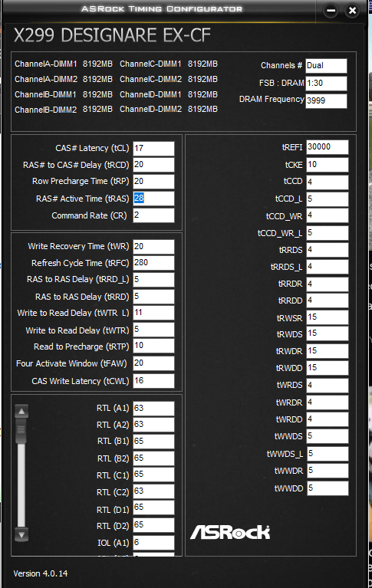Click the ASRock logo
The image size is (372, 588).
(230, 532)
